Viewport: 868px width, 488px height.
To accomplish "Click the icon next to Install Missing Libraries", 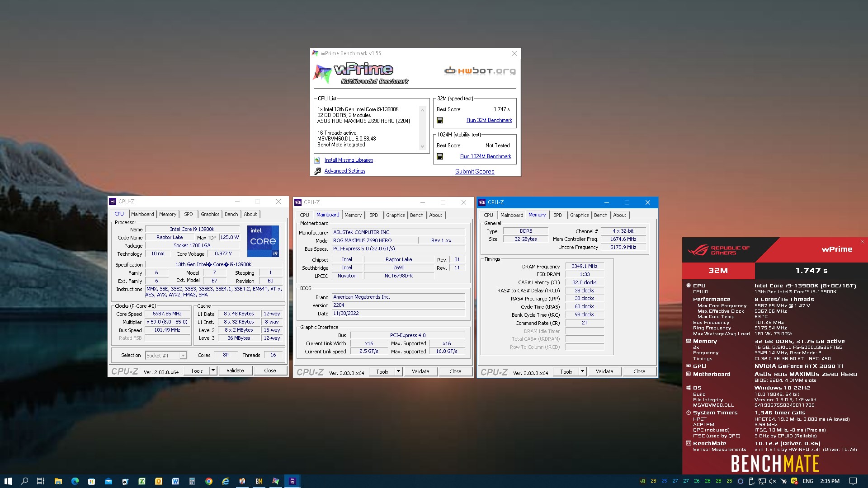I will (317, 160).
